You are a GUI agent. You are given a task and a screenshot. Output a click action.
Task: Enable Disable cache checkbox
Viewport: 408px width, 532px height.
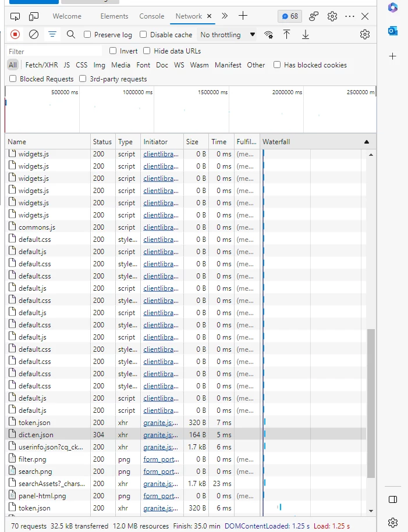click(143, 34)
